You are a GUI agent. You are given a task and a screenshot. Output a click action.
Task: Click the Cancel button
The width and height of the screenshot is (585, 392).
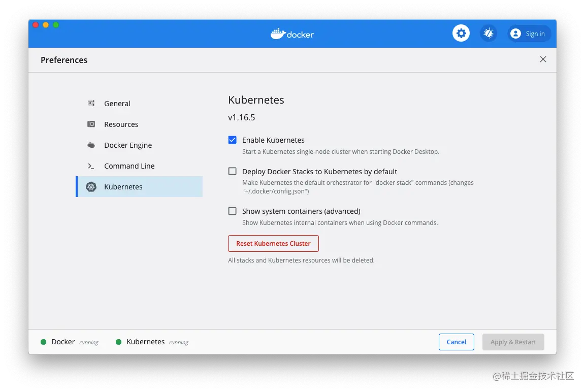(457, 342)
